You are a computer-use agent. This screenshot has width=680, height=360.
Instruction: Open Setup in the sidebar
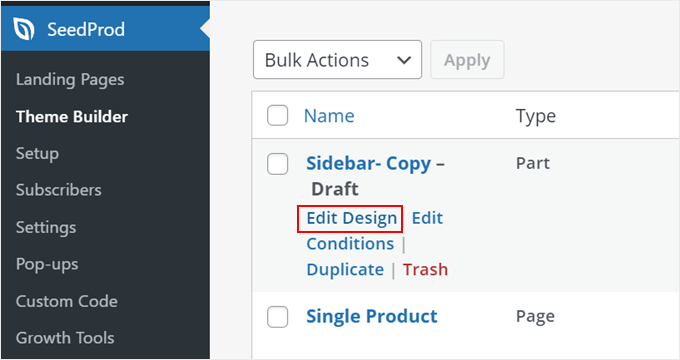(x=37, y=154)
